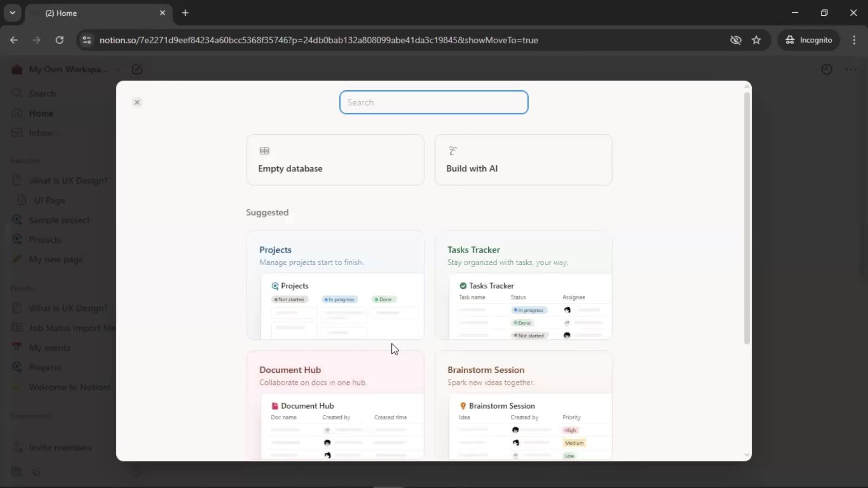Open the Chrome three-dot menu
The image size is (868, 488).
[x=854, y=40]
